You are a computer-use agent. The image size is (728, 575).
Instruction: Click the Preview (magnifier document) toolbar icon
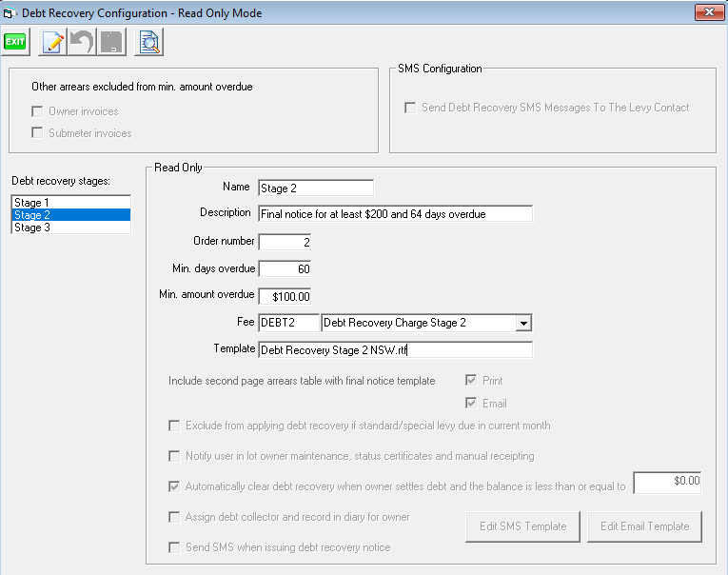[149, 42]
